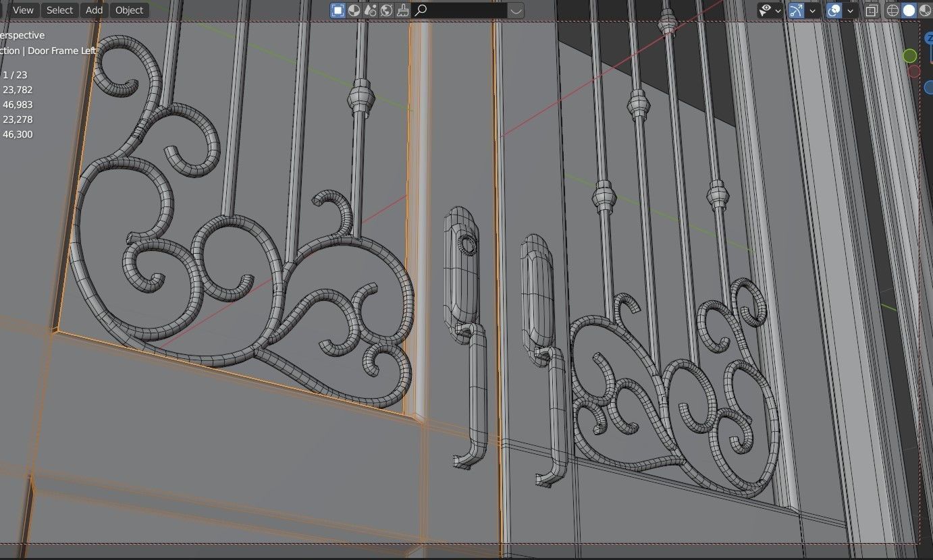Expand the gizmo options dropdown arrow
Image resolution: width=933 pixels, height=560 pixels.
813,10
